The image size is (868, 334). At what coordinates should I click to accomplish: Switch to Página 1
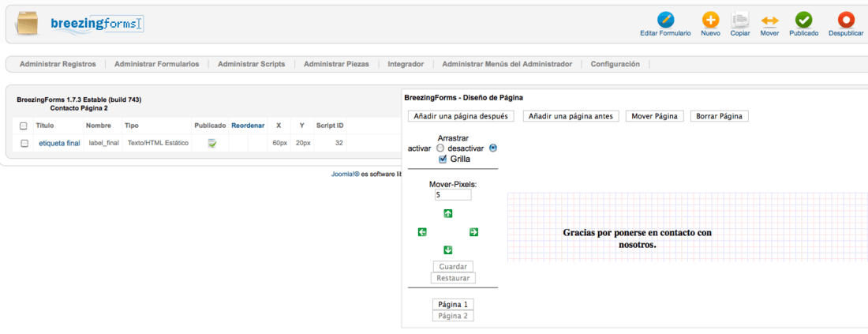[453, 304]
